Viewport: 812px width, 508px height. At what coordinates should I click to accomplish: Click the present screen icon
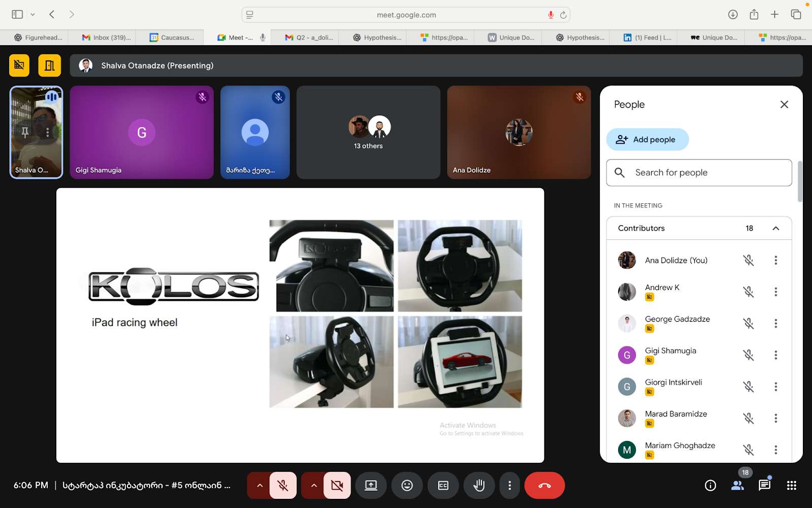pos(371,486)
